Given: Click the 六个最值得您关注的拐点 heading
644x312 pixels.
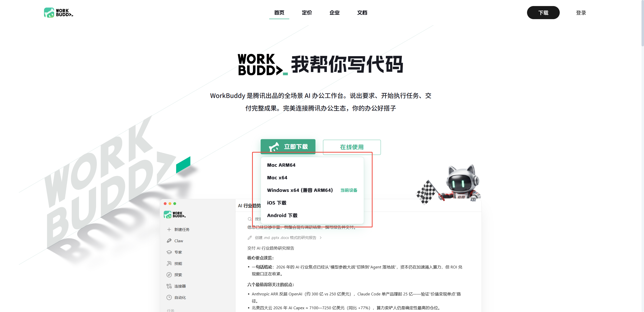Looking at the screenshot, I should [271, 285].
